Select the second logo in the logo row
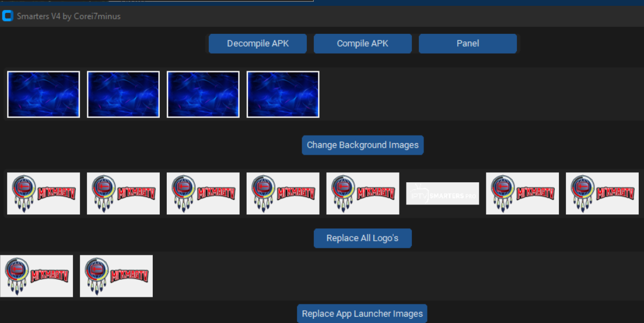This screenshot has width=644, height=323. tap(123, 193)
